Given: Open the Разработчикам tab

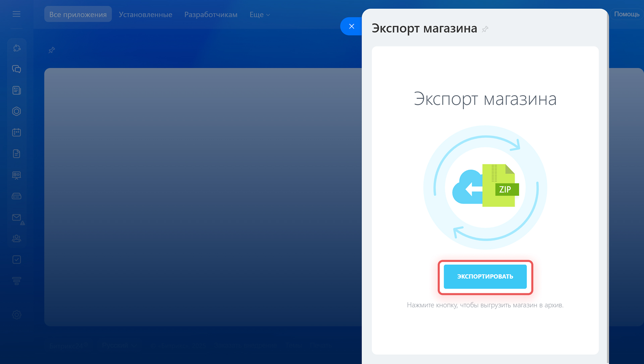Looking at the screenshot, I should [211, 15].
